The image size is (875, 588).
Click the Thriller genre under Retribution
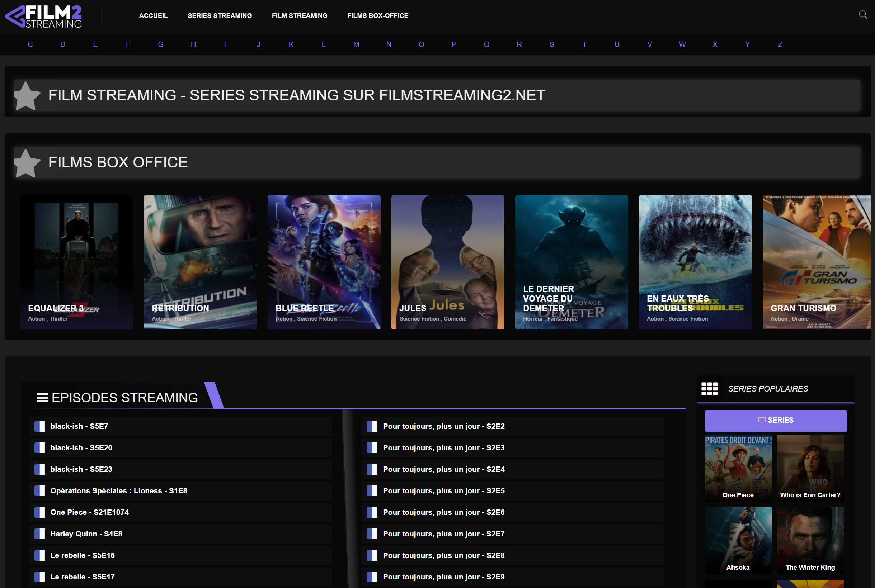pyautogui.click(x=182, y=319)
